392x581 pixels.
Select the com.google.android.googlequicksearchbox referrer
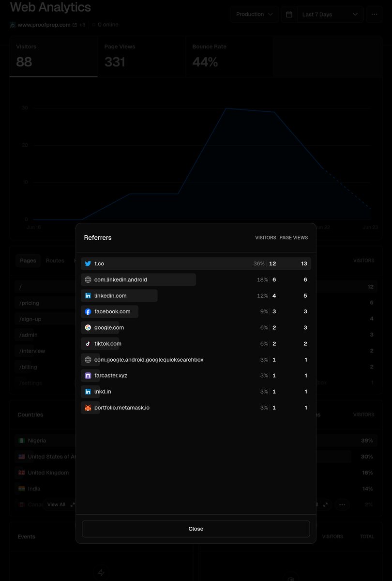click(196, 359)
